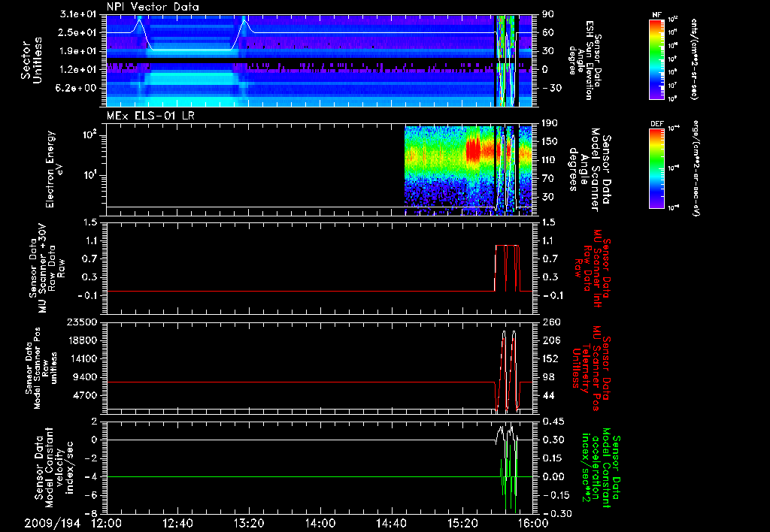Click the red 'MU Scanner Inh Raw Data' axis title
770x532 pixels.
click(591, 268)
